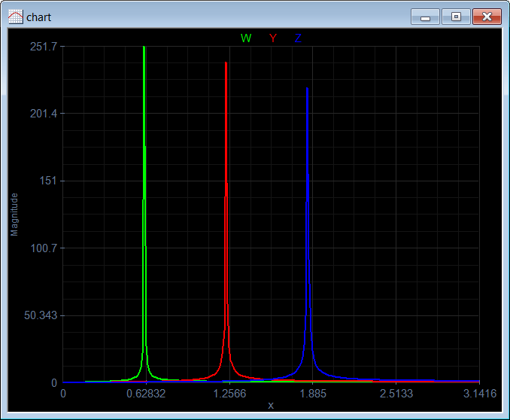Click the y-axis value 100.7
The height and width of the screenshot is (420, 510).
(44, 248)
